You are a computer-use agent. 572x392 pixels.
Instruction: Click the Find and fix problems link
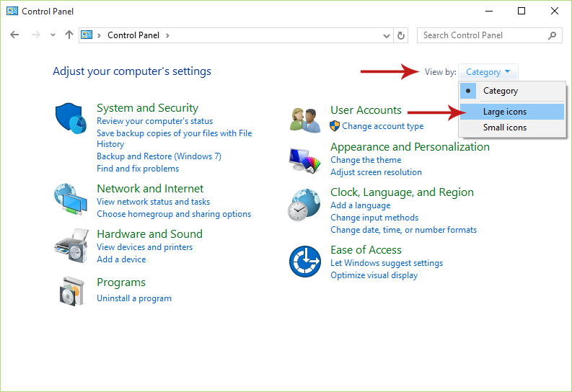point(138,169)
